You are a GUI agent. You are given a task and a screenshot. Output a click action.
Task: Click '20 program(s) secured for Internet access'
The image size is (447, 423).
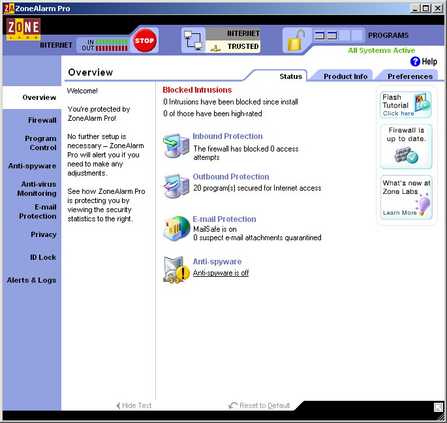point(257,188)
